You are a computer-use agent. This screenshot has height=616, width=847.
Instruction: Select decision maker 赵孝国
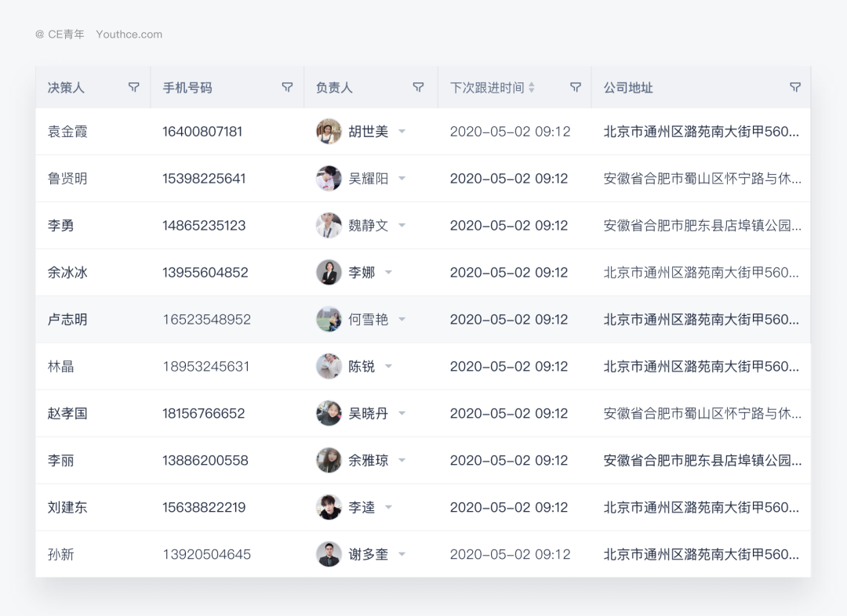(67, 413)
